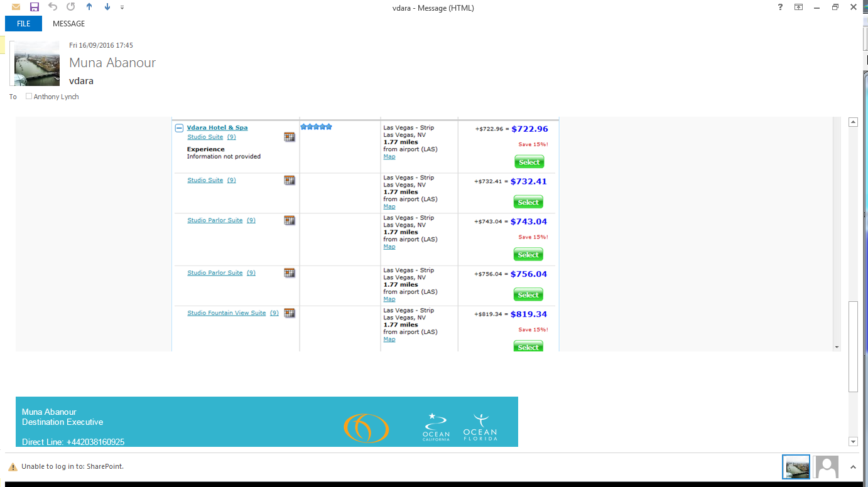Expand the People Pane with the chevron
This screenshot has width=868, height=487.
pyautogui.click(x=853, y=467)
